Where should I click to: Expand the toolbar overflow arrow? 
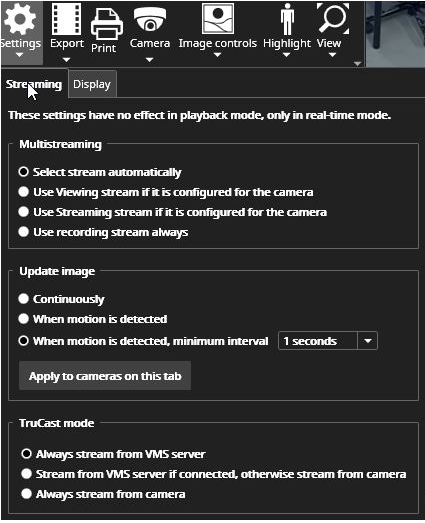tap(357, 63)
